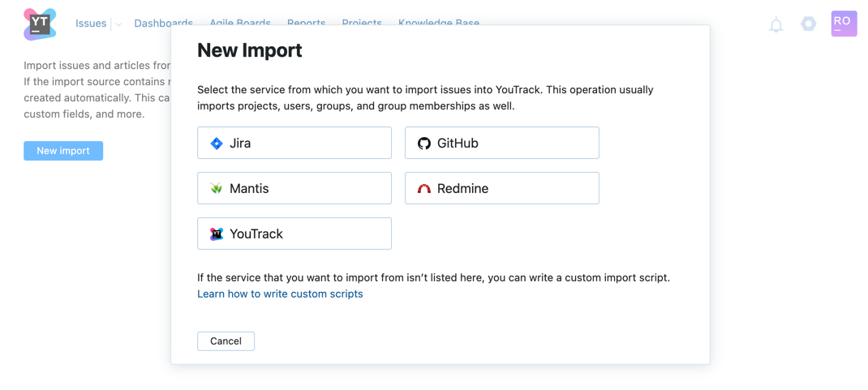Click the YouTrack import source icon
The image size is (868, 390).
[x=217, y=234]
